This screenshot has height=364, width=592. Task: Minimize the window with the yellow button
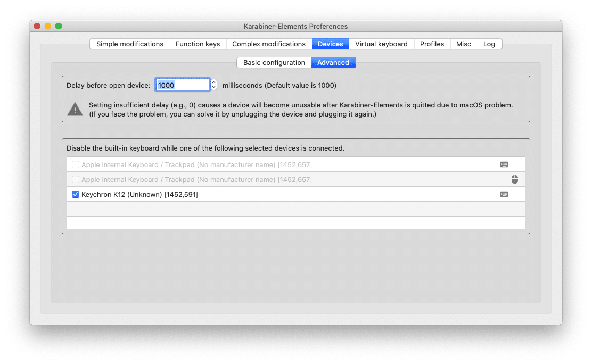pos(48,26)
